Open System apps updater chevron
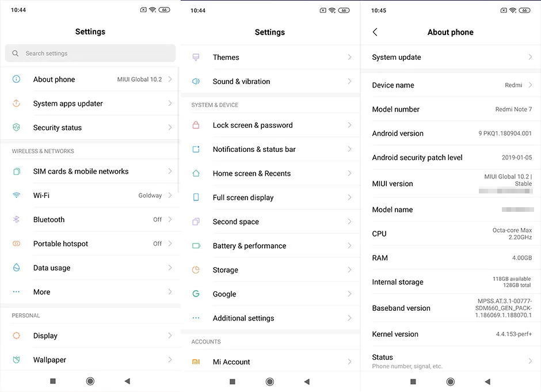 coord(170,103)
